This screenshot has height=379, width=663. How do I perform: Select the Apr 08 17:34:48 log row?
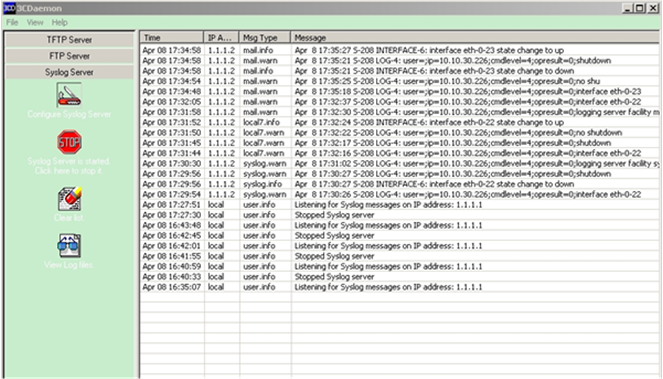(x=400, y=91)
